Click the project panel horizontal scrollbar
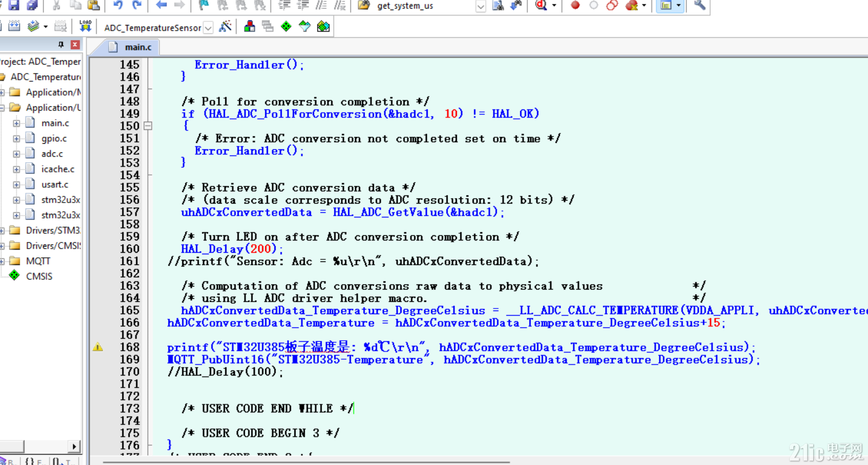 [40, 447]
